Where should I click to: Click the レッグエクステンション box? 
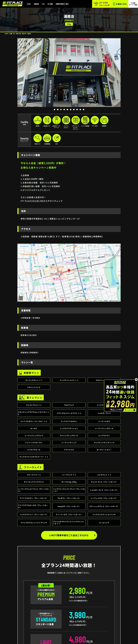[x=69, y=428]
